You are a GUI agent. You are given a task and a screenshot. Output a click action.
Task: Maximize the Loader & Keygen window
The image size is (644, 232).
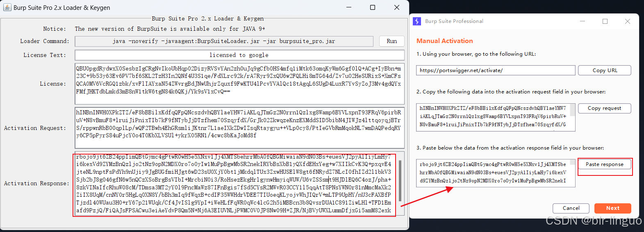373,7
